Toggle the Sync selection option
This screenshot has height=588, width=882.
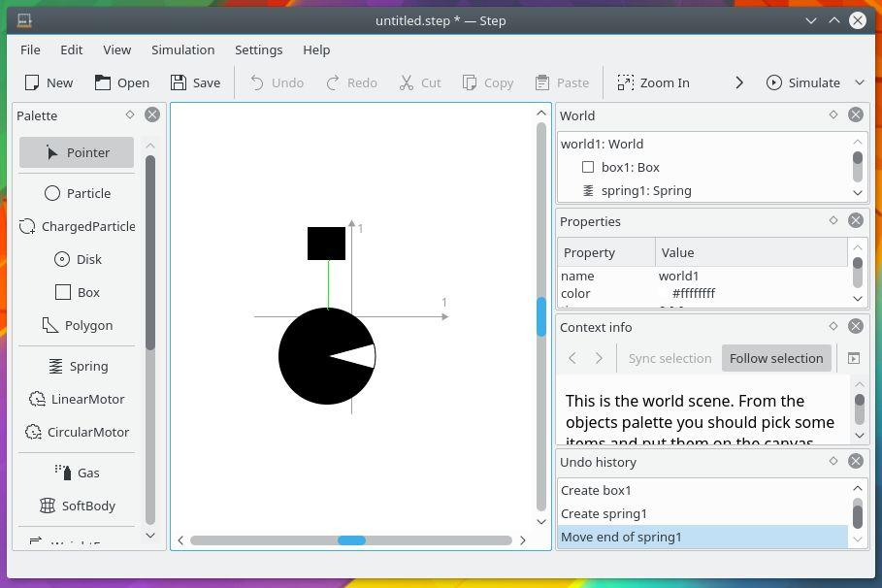pyautogui.click(x=670, y=358)
